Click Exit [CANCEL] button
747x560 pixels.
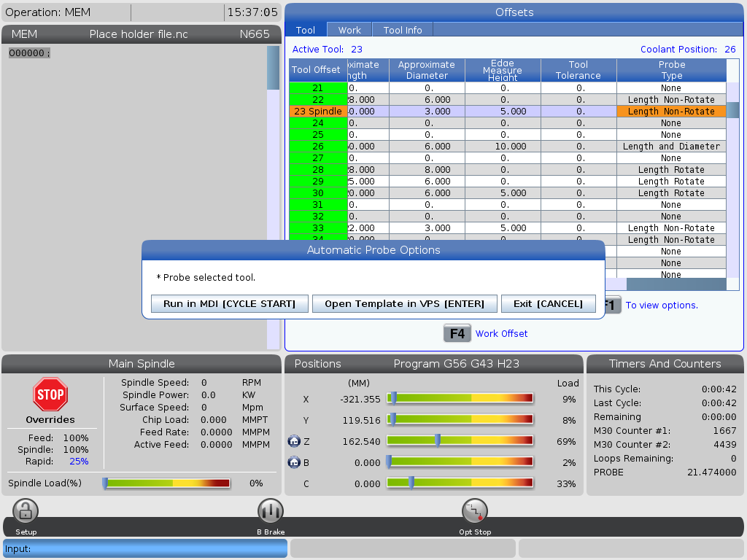(x=548, y=304)
